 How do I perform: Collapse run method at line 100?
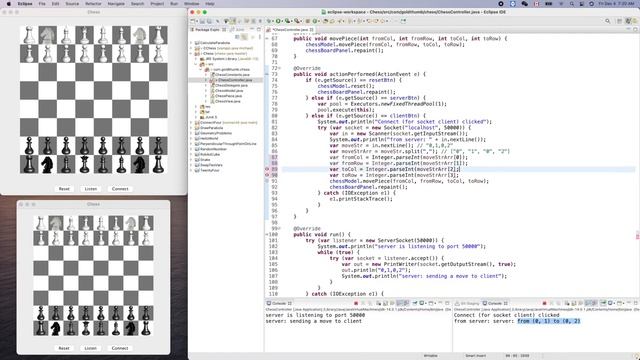point(267,235)
